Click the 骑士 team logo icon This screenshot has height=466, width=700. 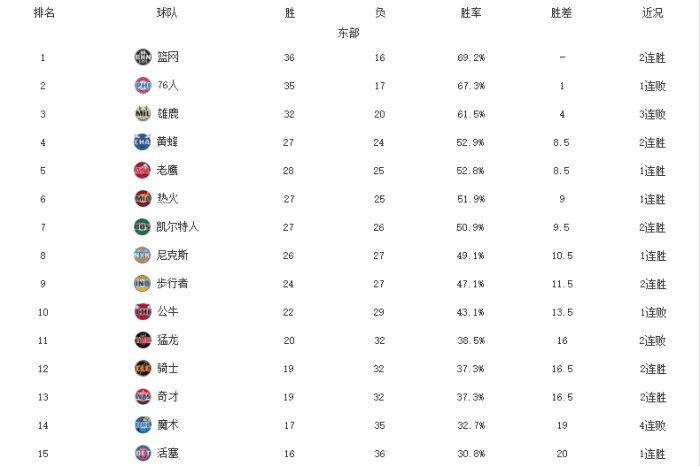pos(142,369)
